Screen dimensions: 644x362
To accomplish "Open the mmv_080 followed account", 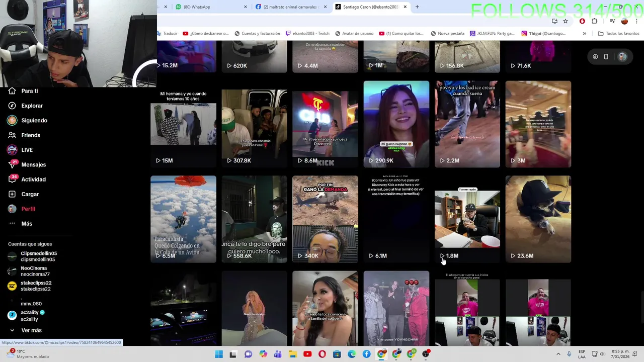I will click(25, 301).
